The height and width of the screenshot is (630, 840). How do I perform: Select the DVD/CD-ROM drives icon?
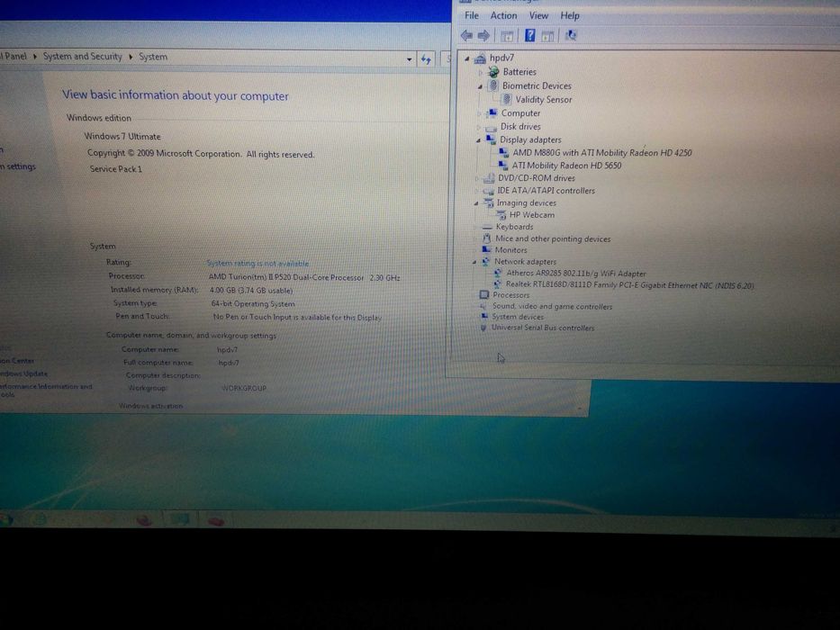[x=489, y=178]
